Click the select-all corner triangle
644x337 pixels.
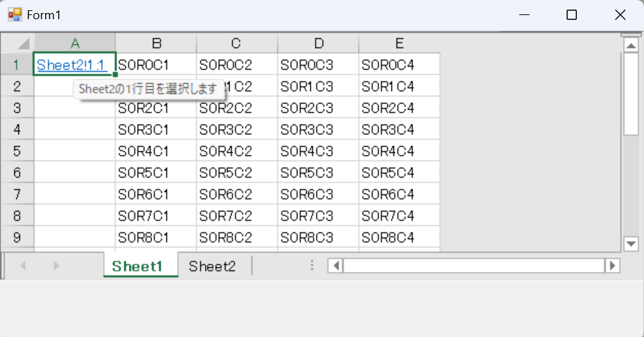pos(24,43)
